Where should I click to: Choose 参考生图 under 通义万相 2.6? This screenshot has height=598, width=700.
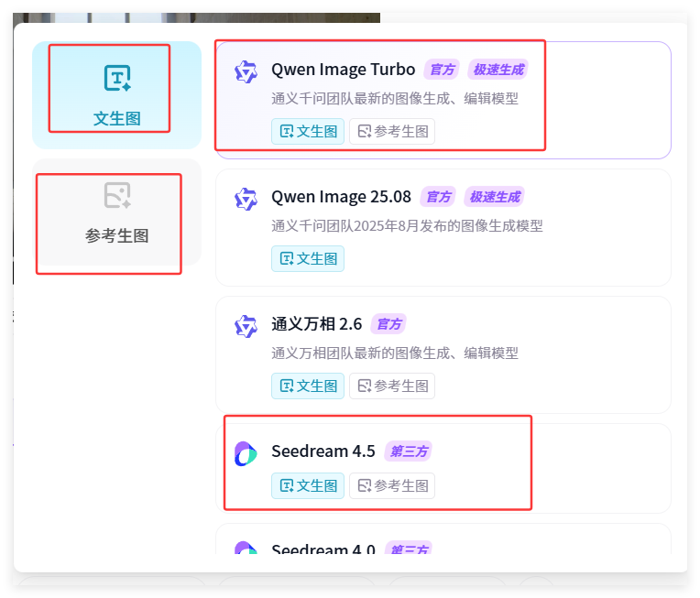[392, 386]
